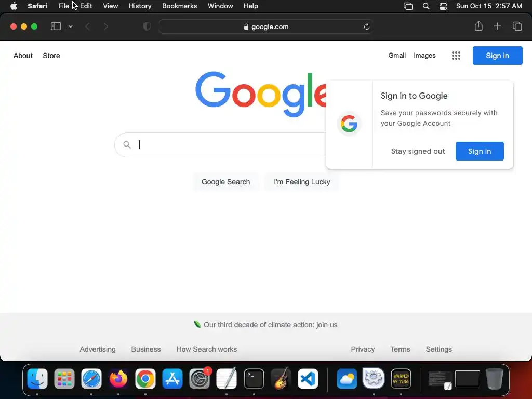
Task: Go back with the back arrow
Action: pos(87,26)
